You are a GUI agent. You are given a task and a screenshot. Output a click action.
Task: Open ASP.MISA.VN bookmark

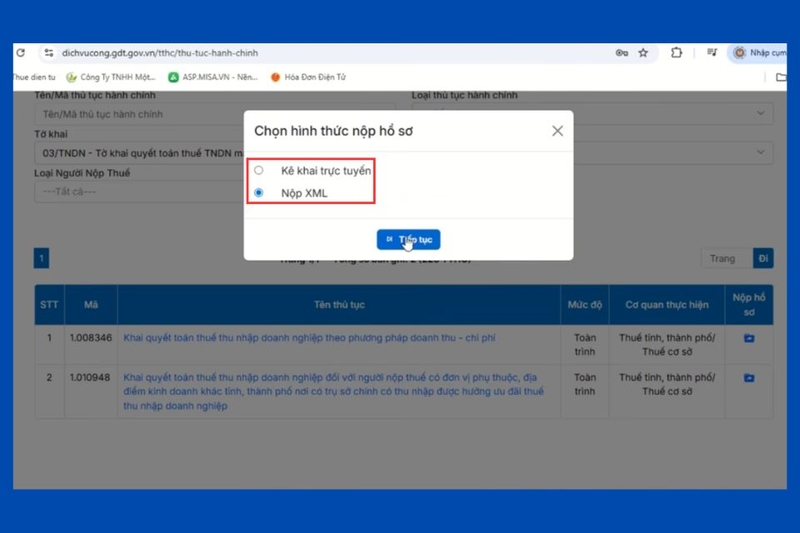(214, 77)
